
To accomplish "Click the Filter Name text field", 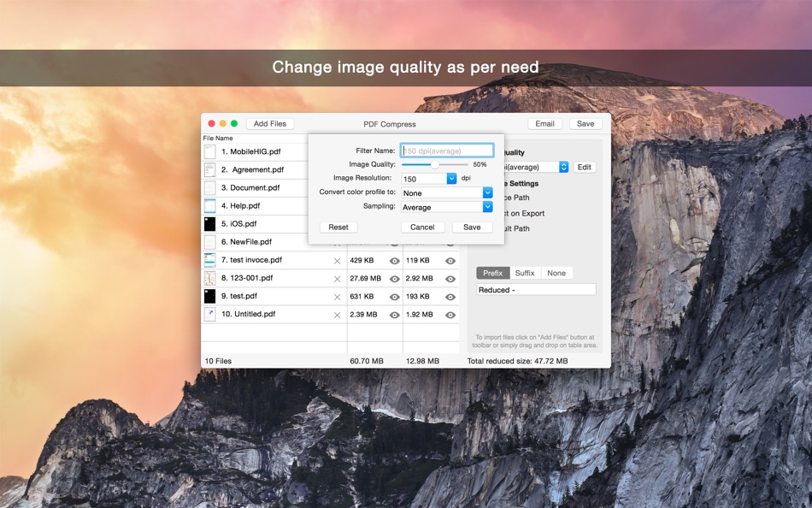I will pyautogui.click(x=447, y=151).
